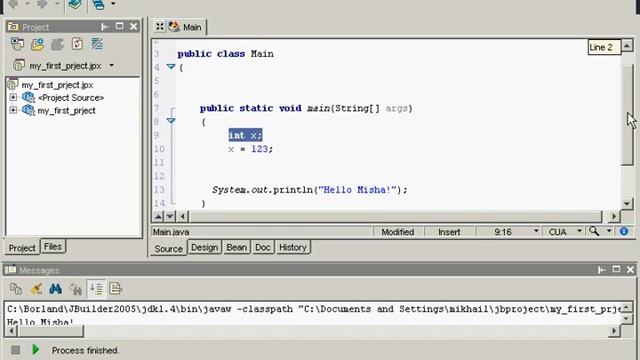Click the Messages horizontal scrollbar thumb

[x=51, y=331]
